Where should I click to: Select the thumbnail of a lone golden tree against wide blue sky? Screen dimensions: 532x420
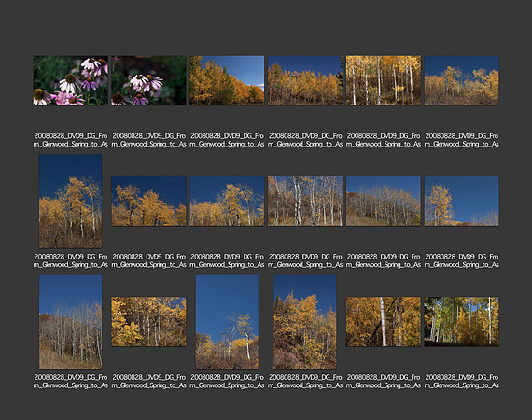coord(461,202)
